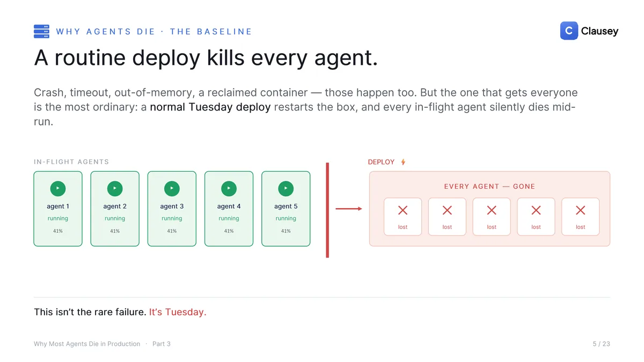This screenshot has width=644, height=362.
Task: Click the highlighted phrase 'normal Tuesday deploy'
Action: pyautogui.click(x=210, y=107)
